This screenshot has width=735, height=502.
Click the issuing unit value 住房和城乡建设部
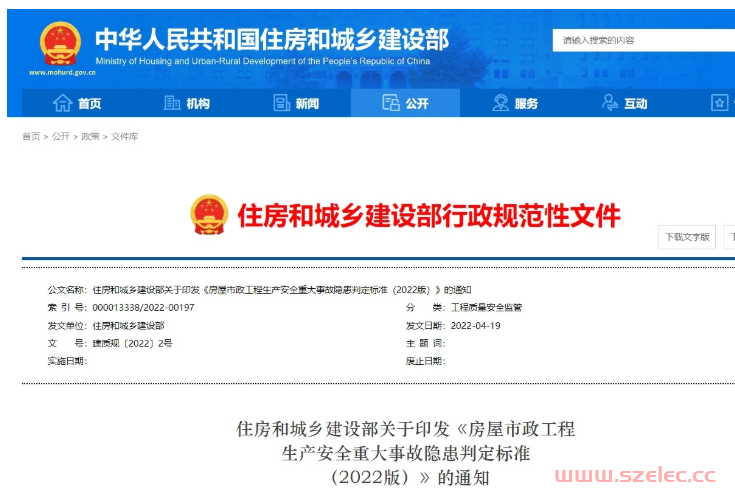click(x=128, y=325)
